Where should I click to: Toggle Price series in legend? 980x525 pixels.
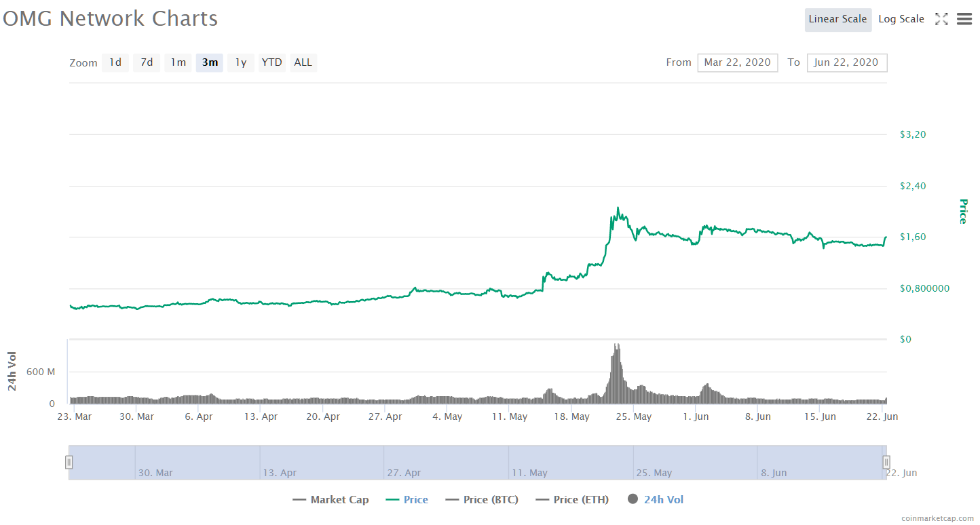click(x=407, y=500)
